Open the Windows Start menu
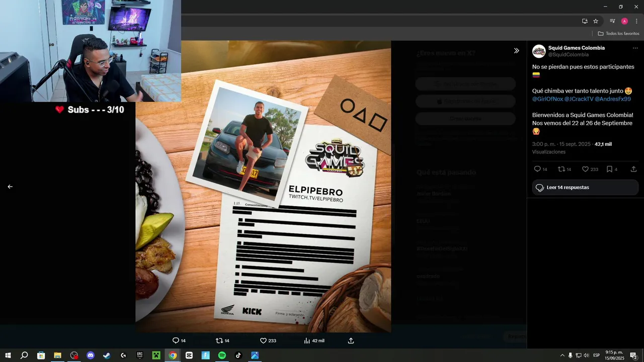The height and width of the screenshot is (362, 644). [8, 355]
